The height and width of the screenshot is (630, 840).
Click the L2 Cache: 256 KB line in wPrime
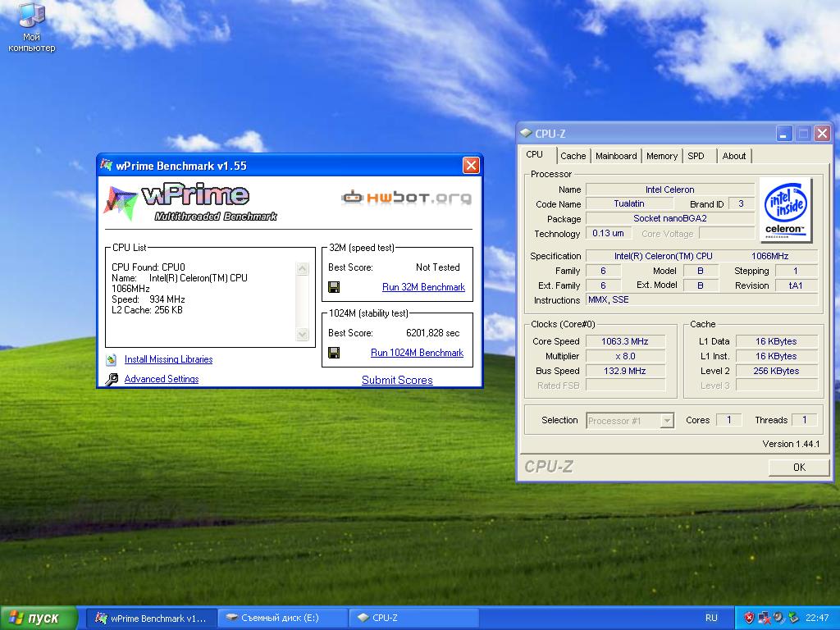coord(148,310)
